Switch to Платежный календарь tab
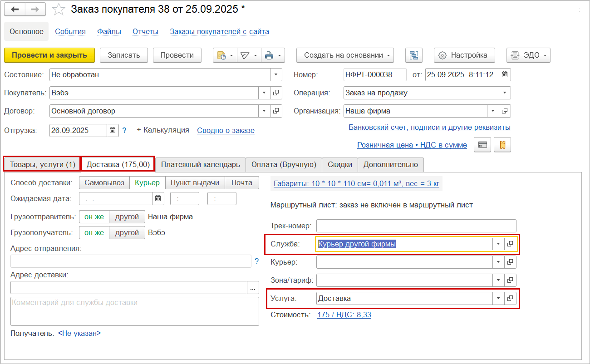 point(200,164)
